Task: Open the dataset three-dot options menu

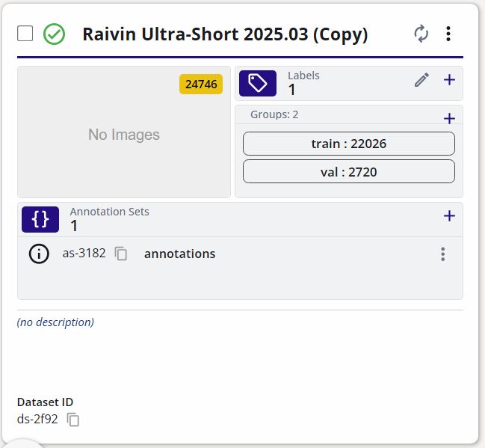Action: (x=448, y=34)
